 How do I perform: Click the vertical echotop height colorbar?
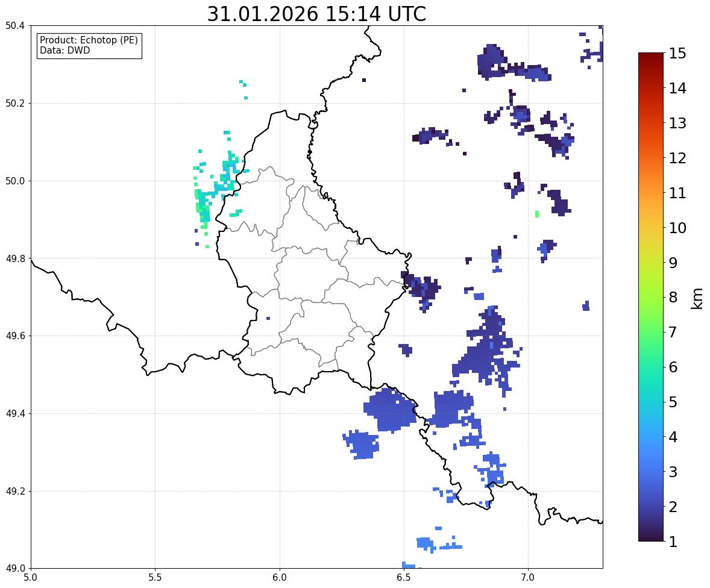point(651,297)
